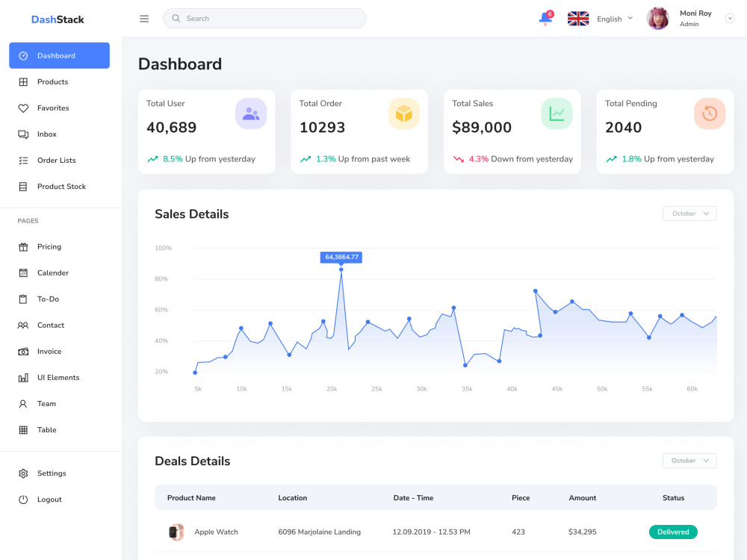This screenshot has width=747, height=560.
Task: Click the chart peak data point
Action: pyautogui.click(x=341, y=270)
